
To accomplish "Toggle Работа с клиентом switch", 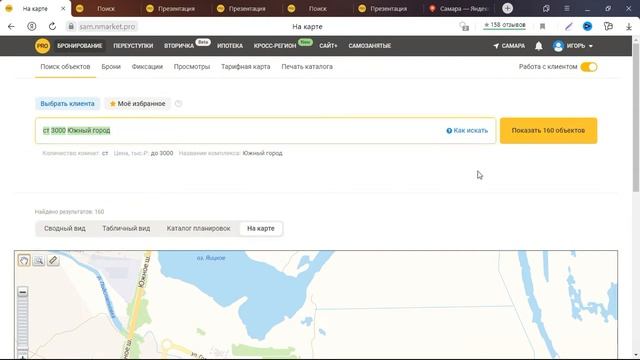I will (589, 67).
